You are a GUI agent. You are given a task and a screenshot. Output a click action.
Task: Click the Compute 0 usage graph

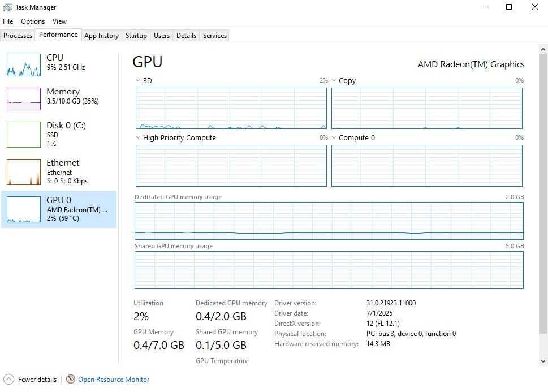pos(427,166)
